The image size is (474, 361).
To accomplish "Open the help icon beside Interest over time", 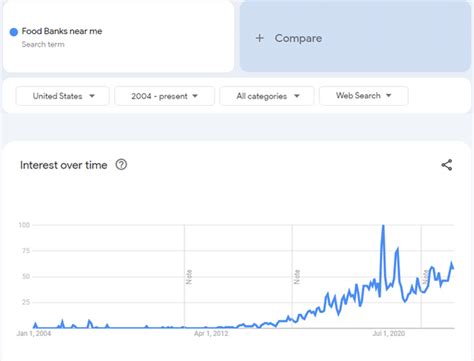I will pos(121,165).
